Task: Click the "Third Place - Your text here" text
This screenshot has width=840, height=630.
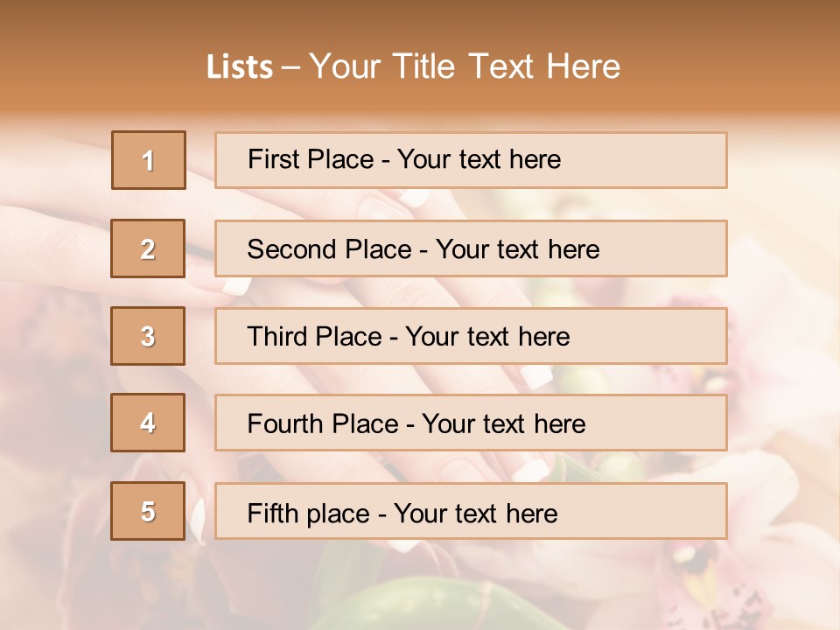Action: pyautogui.click(x=409, y=337)
